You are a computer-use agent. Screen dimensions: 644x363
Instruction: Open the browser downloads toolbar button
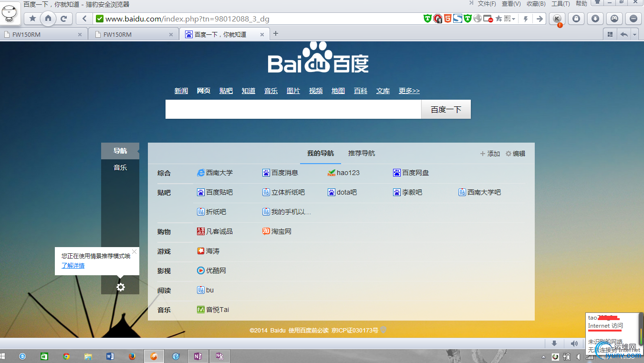click(595, 19)
